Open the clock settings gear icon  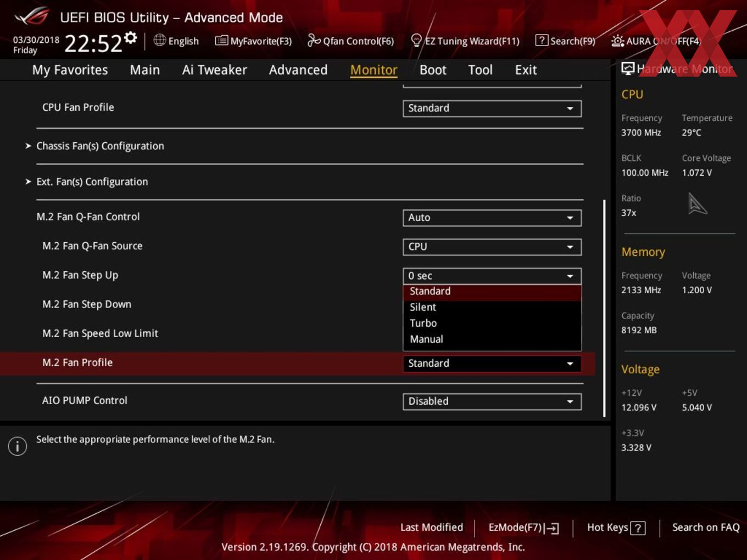[131, 37]
